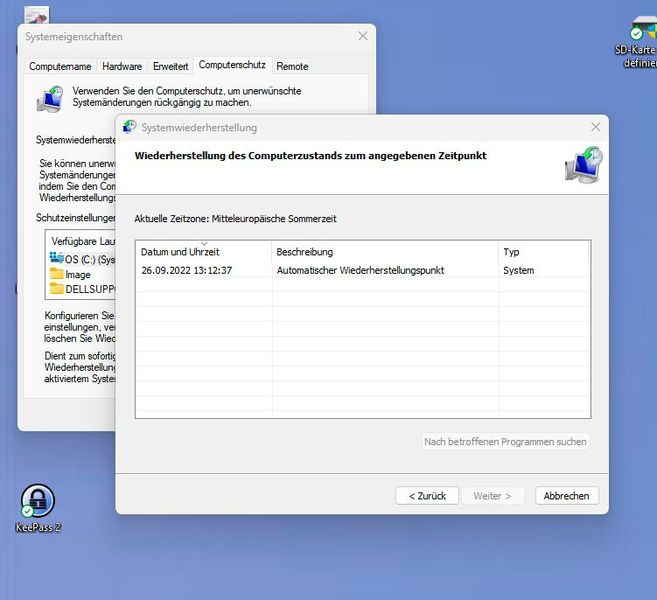Click the Automatischer Wiederherstellungspunkt description cell
The image size is (657, 600).
[x=360, y=270]
